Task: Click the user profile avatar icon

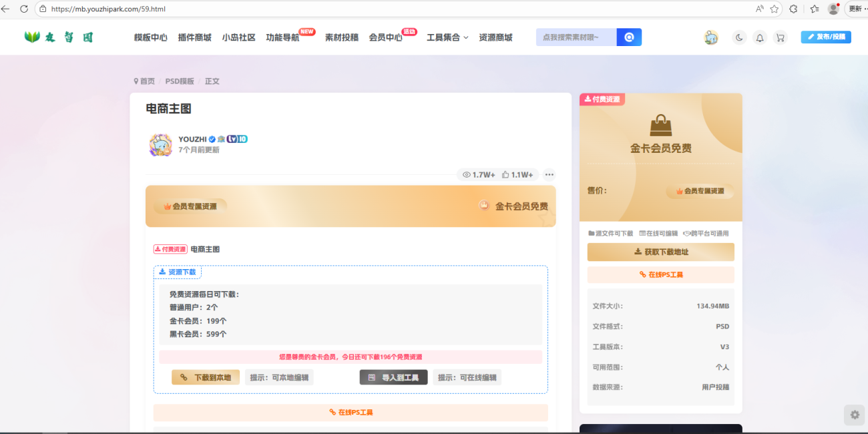Action: pyautogui.click(x=832, y=9)
